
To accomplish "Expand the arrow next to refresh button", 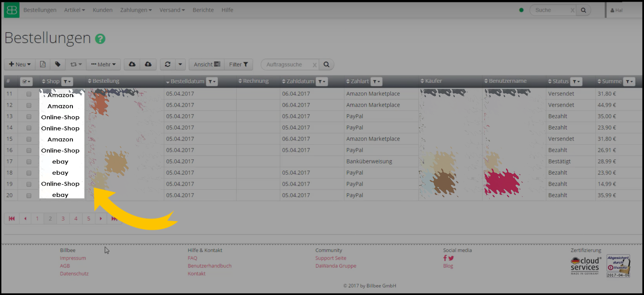I will (x=180, y=64).
